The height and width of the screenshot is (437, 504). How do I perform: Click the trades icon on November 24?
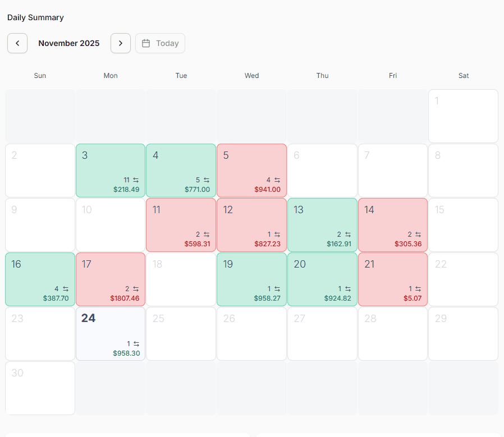pos(136,343)
